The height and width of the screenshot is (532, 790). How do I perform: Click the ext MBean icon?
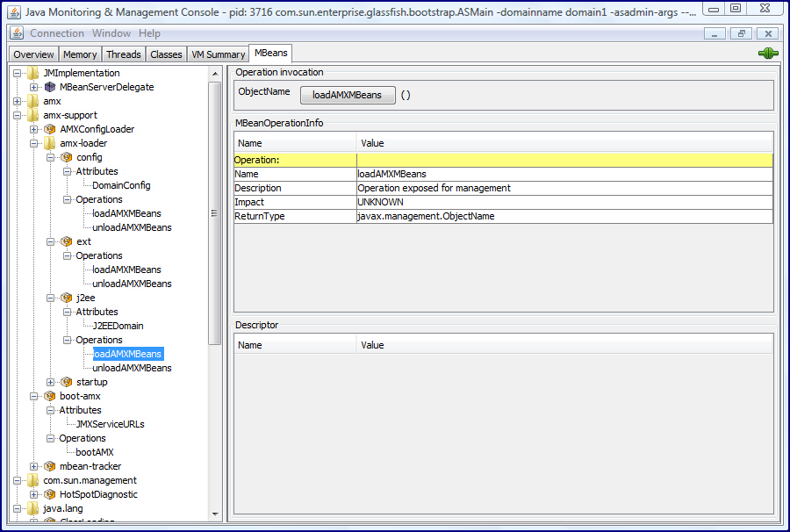click(67, 241)
